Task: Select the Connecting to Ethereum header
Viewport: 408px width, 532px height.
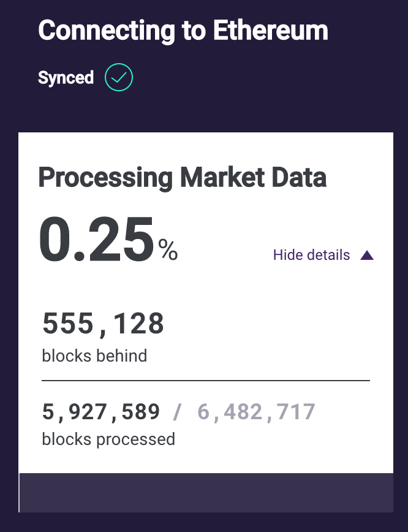Action: click(x=183, y=30)
